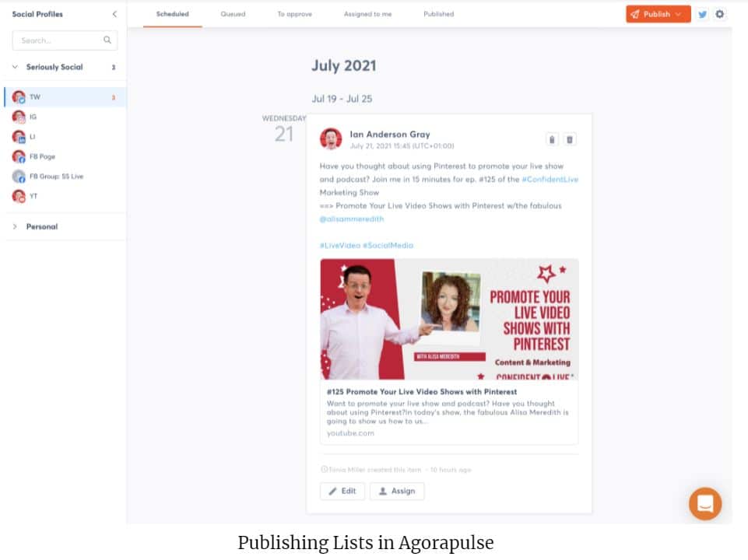Switch to the Scheduled tab
This screenshot has width=748, height=560.
tap(172, 14)
